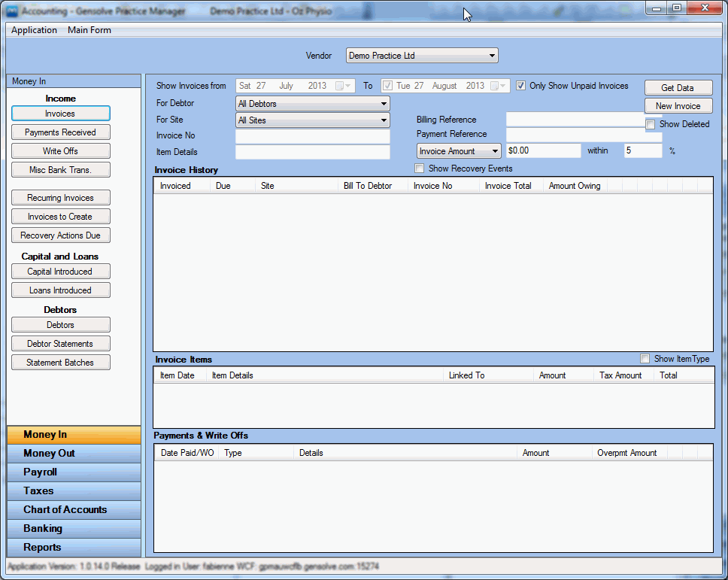The height and width of the screenshot is (580, 728).
Task: Open the Application menu
Action: pyautogui.click(x=34, y=30)
